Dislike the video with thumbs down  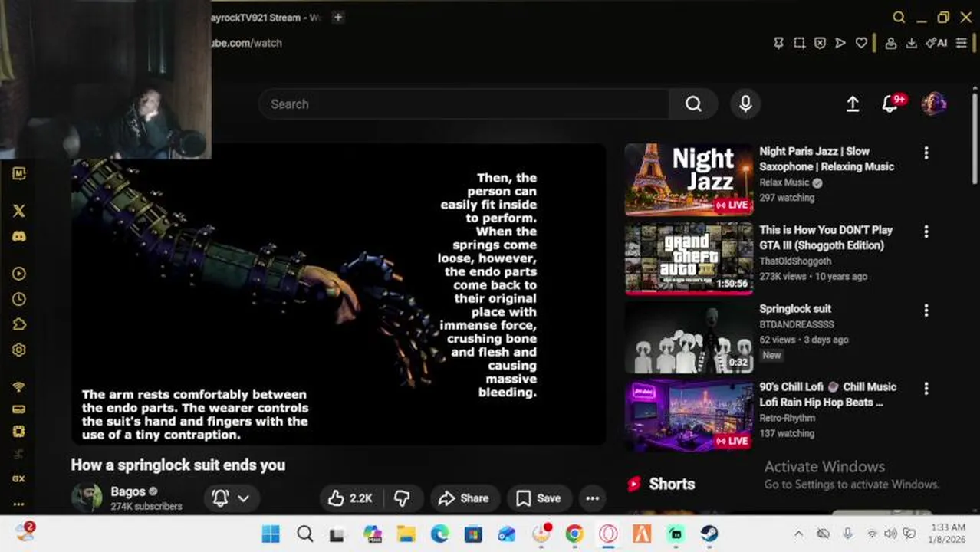tap(402, 498)
